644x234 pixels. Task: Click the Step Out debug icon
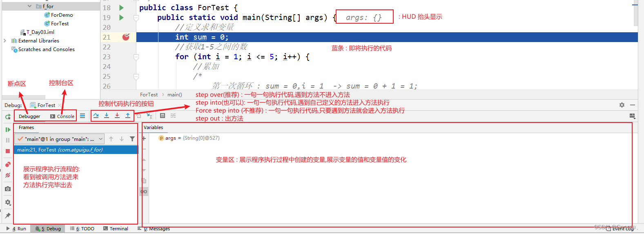[128, 116]
